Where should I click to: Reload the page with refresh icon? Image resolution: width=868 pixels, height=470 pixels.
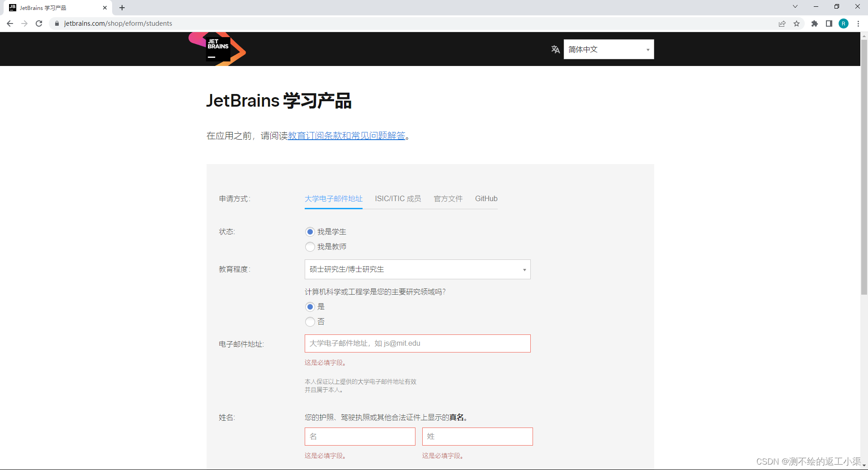pyautogui.click(x=39, y=23)
